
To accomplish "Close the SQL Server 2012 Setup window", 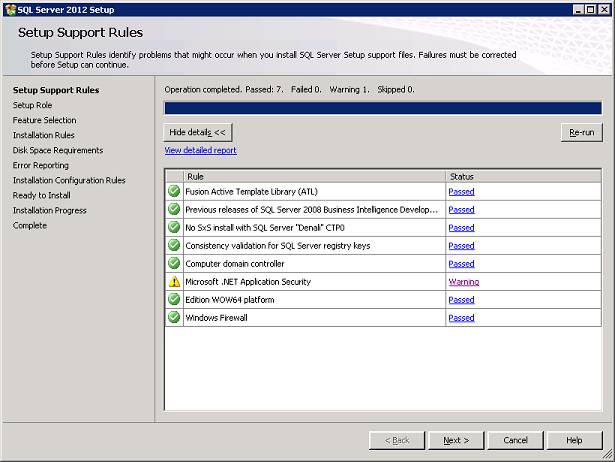I will [x=604, y=9].
